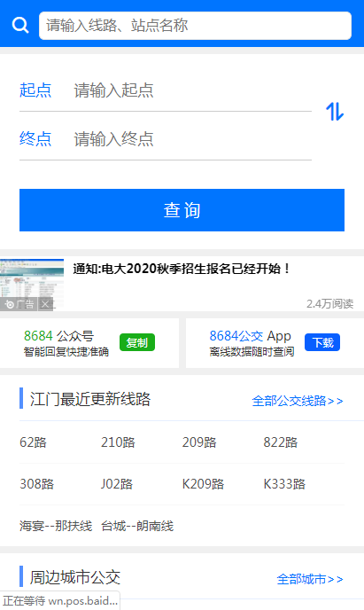Focus the route and station search field
364x610 pixels.
point(195,26)
